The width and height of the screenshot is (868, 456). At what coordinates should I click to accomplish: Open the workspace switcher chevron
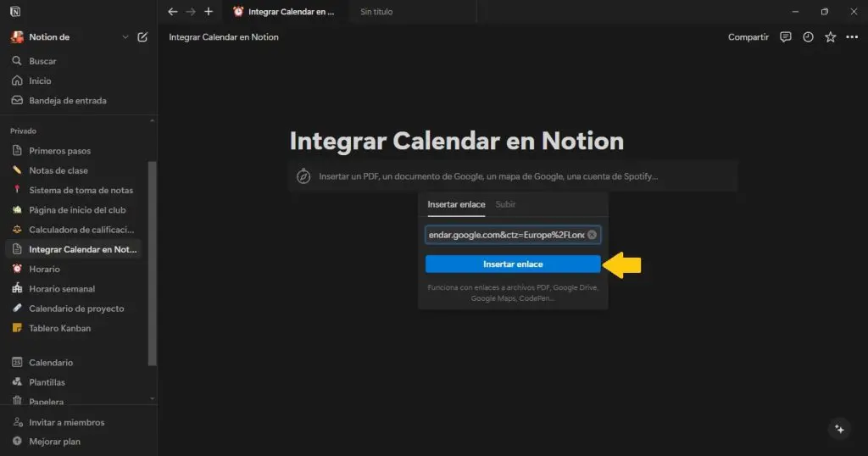pyautogui.click(x=125, y=37)
